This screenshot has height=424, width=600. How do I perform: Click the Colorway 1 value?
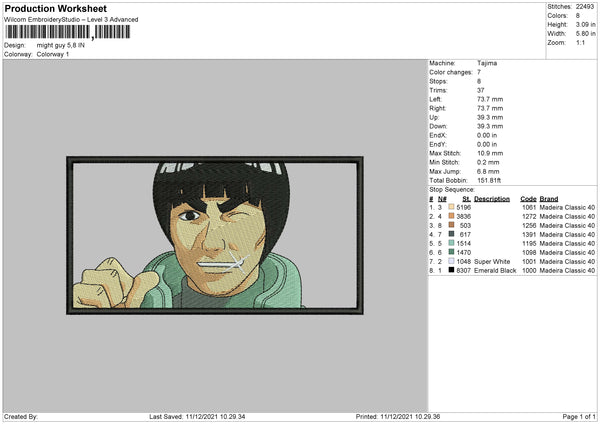coord(53,54)
